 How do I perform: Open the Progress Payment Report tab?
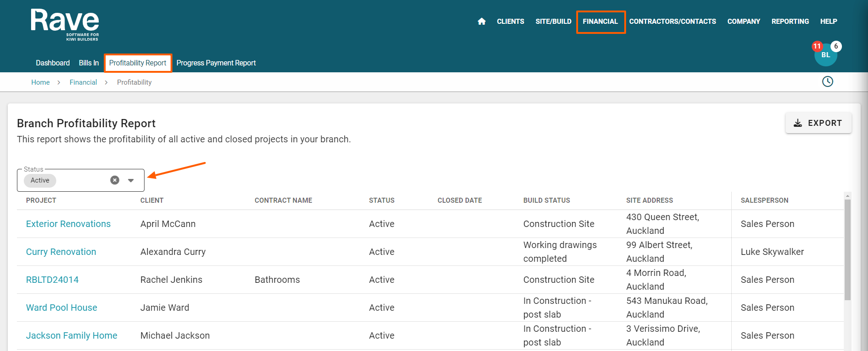click(x=216, y=63)
